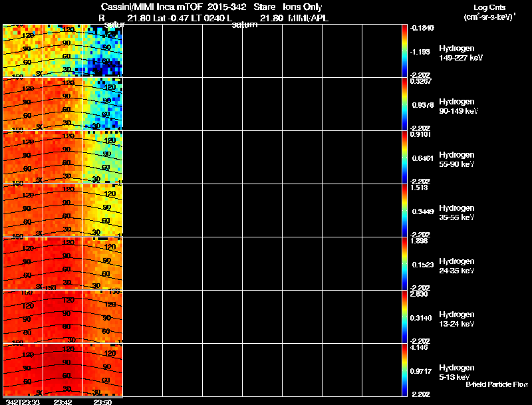Select the color bar beside Hydrogen 55-90 keV
This screenshot has width=532, height=405.
coord(404,157)
